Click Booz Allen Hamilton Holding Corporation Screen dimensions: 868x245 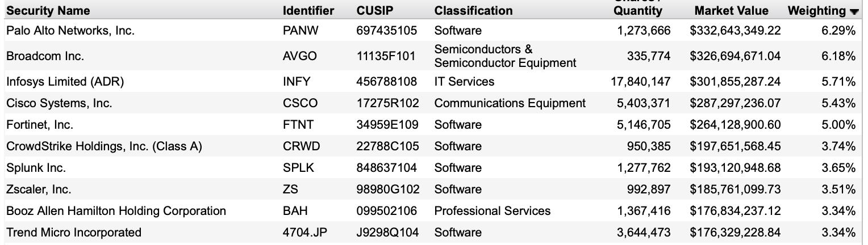116,211
